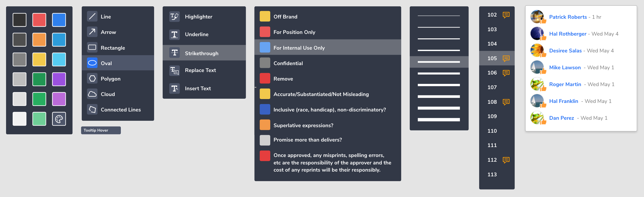Pick the purple color swatch
This screenshot has width=644, height=197.
(x=59, y=79)
